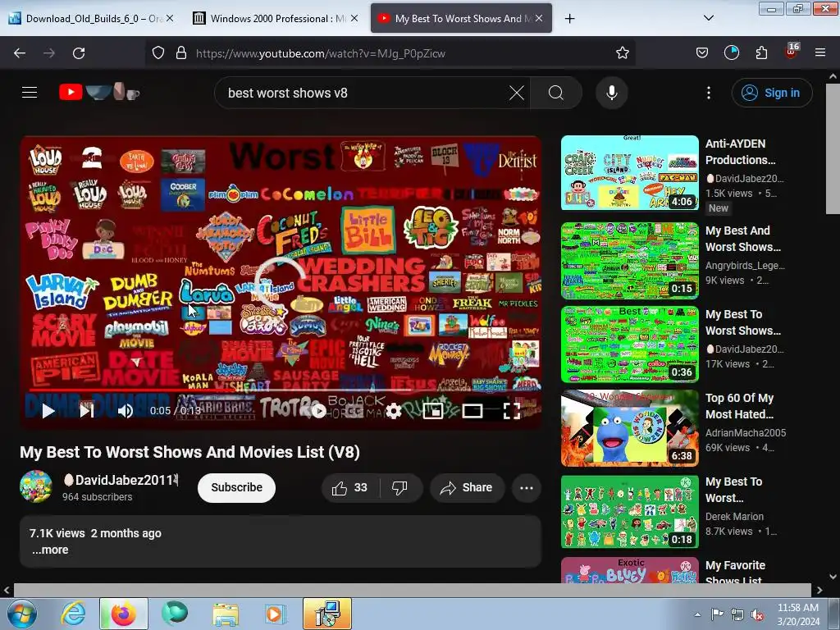Open Windows Explorer folder on taskbar
The width and height of the screenshot is (840, 630).
pyautogui.click(x=226, y=614)
